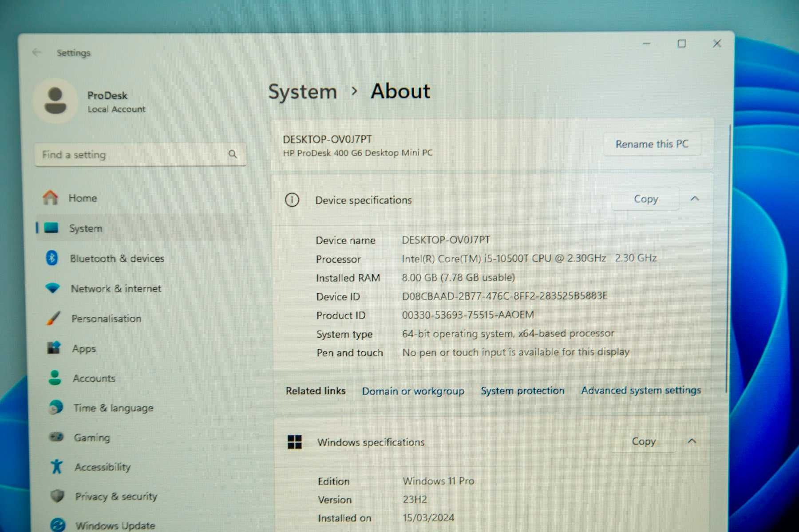Click Product ID value 00330-53693-75515-AAOEM
The image size is (799, 532).
(468, 315)
